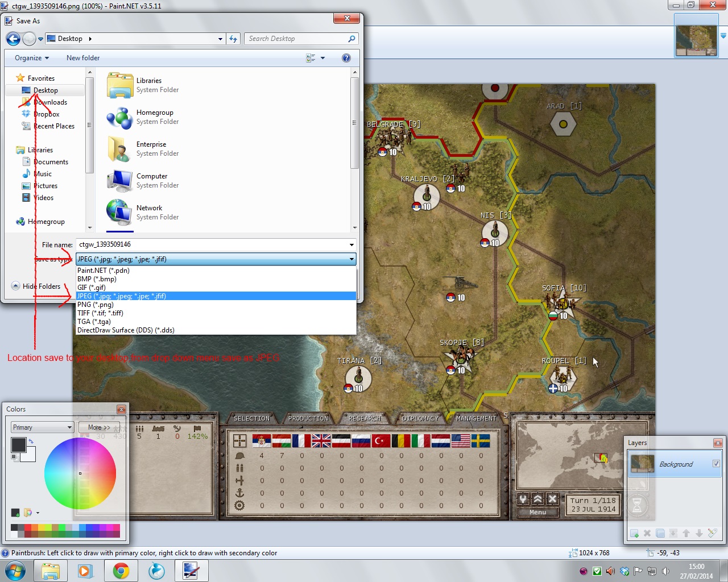The height and width of the screenshot is (582, 728).
Task: Choose TIFF file type option
Action: click(x=216, y=313)
